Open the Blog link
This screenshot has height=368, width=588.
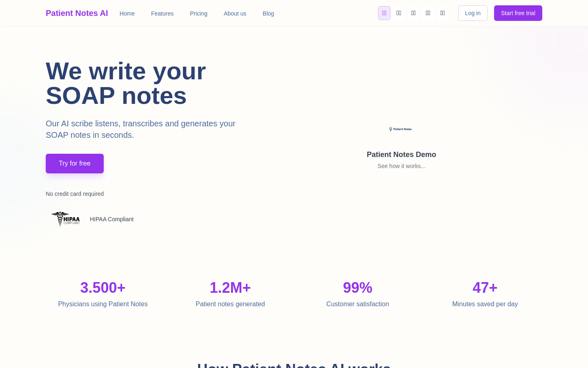(x=268, y=13)
